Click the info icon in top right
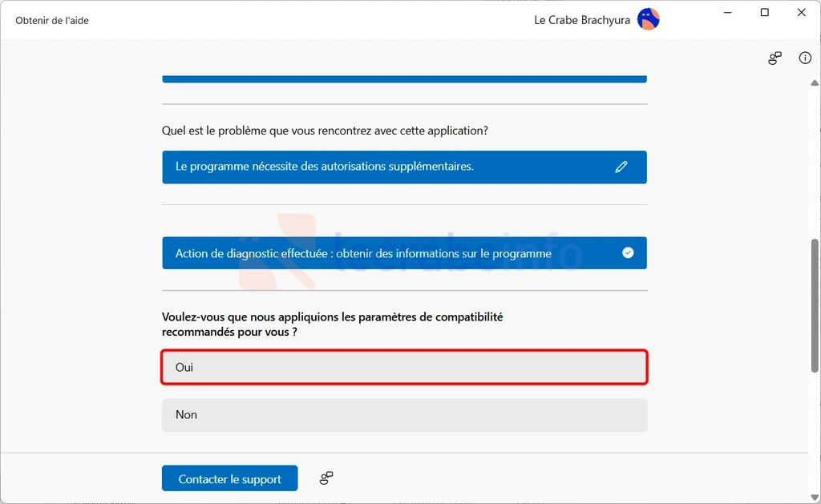Image resolution: width=821 pixels, height=504 pixels. click(x=805, y=58)
